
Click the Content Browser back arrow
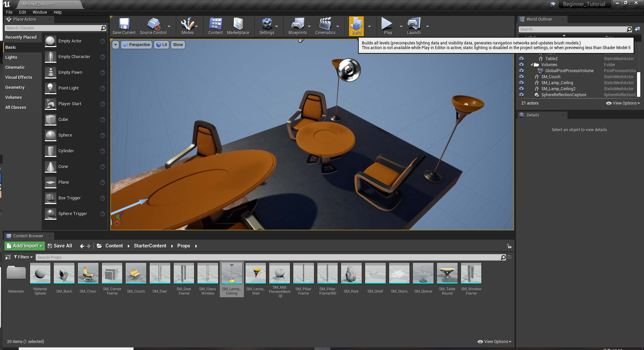click(x=82, y=246)
